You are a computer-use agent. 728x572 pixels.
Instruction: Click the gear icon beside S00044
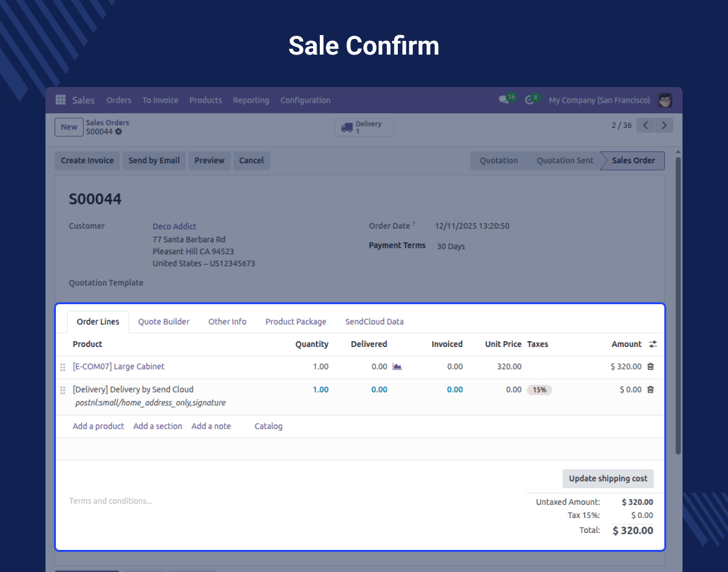pos(118,132)
